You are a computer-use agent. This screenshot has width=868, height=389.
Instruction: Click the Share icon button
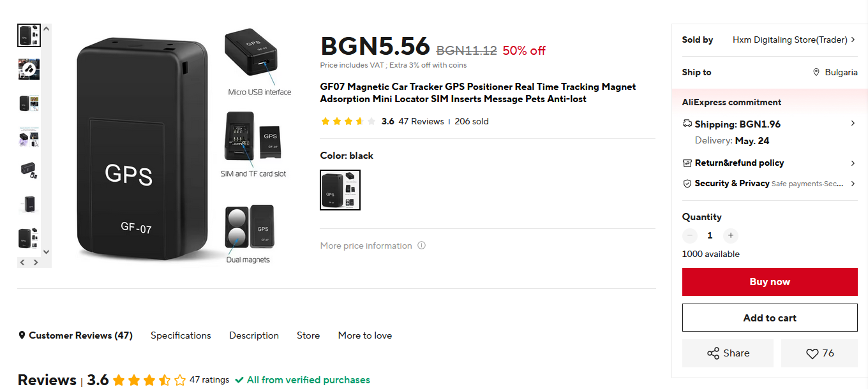pos(714,353)
